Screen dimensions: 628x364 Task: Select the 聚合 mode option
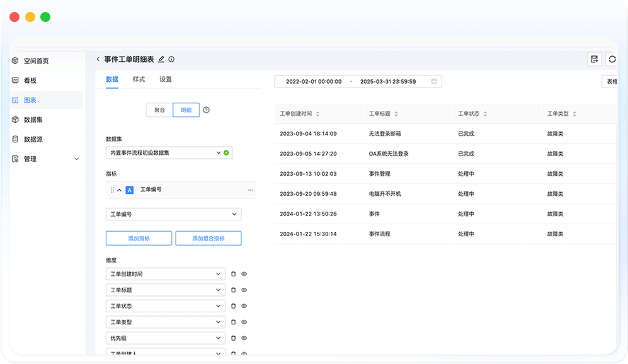pyautogui.click(x=159, y=110)
